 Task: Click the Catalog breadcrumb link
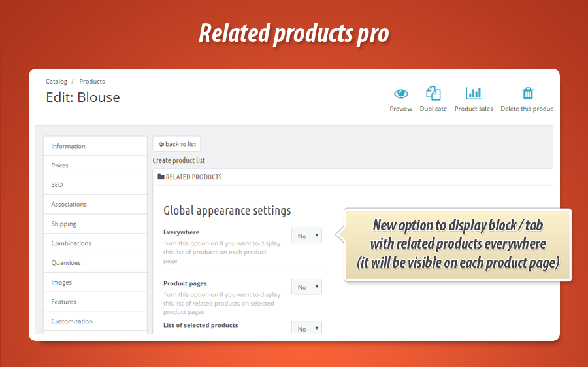click(x=56, y=82)
